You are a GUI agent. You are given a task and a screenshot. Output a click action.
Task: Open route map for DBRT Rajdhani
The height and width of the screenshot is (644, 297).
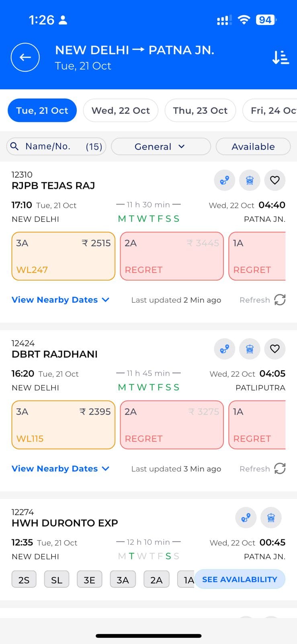[224, 349]
